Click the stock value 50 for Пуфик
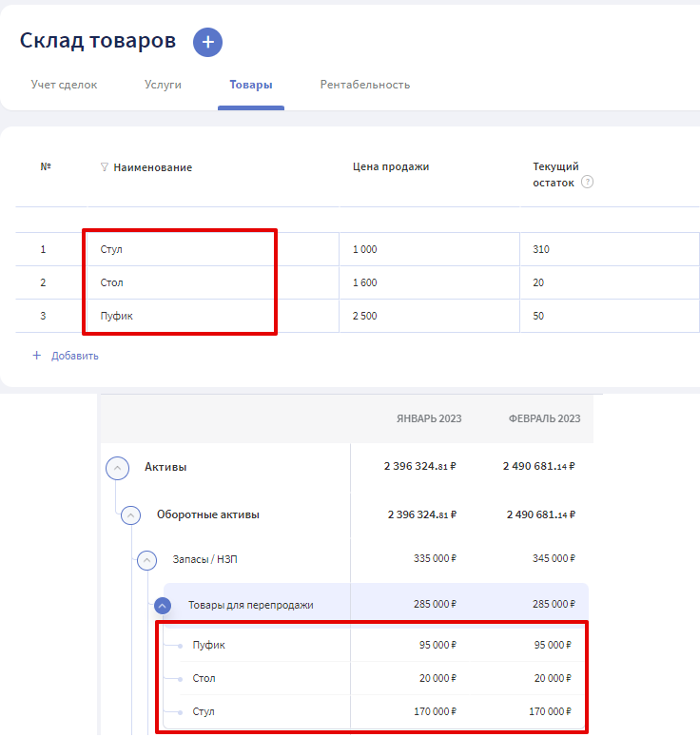The width and height of the screenshot is (700, 737). [538, 316]
